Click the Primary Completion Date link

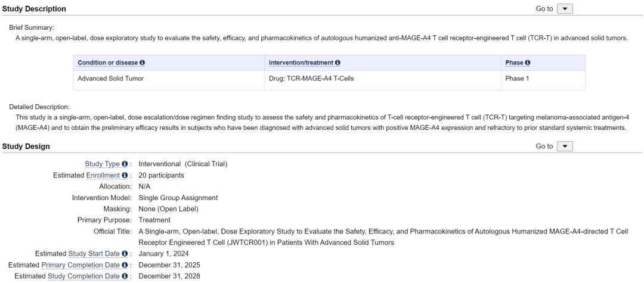tap(80, 265)
